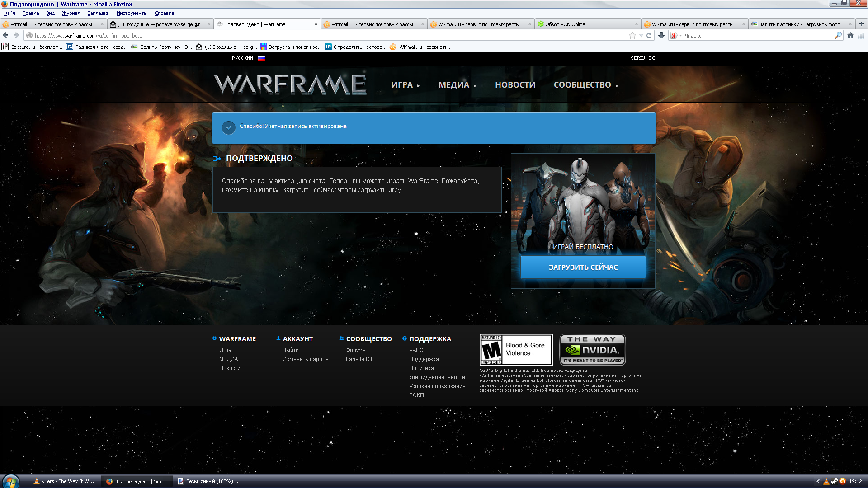Click the Яндекс search input field
This screenshot has width=868, height=488.
[x=758, y=35]
